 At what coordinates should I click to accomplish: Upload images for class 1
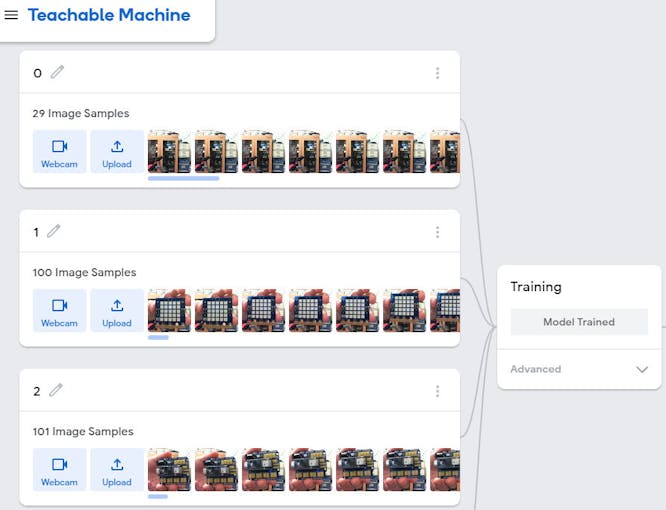[117, 310]
